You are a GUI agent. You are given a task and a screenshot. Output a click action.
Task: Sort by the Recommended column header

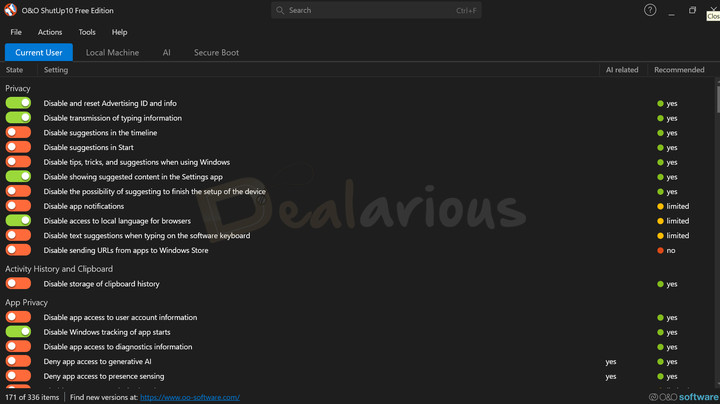(679, 70)
